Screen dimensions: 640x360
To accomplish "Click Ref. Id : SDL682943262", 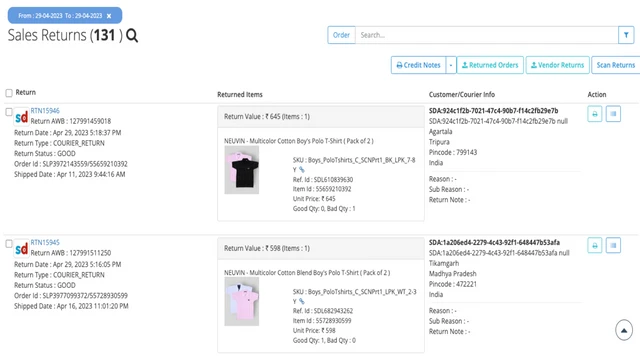I will coord(323,311).
